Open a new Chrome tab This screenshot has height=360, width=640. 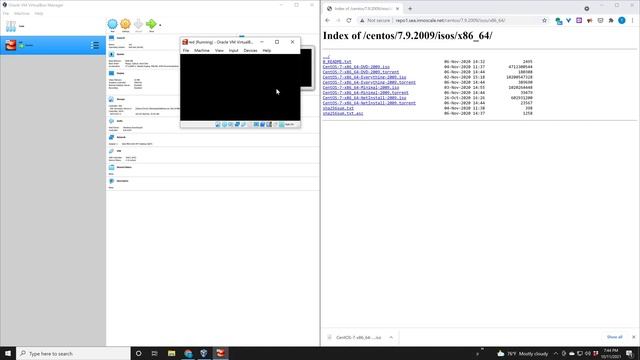[x=410, y=9]
